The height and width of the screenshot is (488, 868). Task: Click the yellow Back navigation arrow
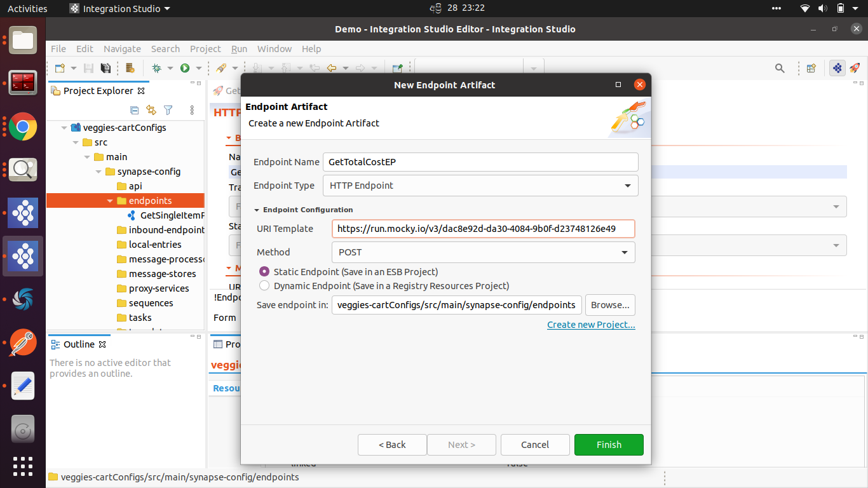coord(331,68)
